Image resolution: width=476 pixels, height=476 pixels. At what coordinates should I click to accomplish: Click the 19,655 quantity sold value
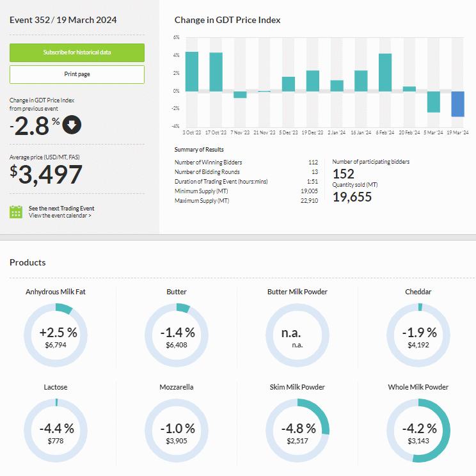[352, 197]
